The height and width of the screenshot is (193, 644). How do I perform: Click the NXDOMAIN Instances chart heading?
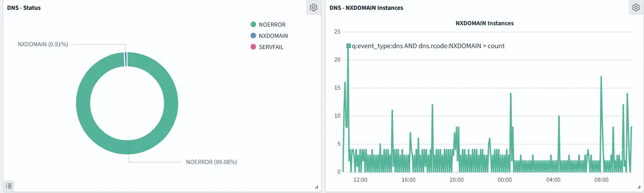click(x=484, y=23)
